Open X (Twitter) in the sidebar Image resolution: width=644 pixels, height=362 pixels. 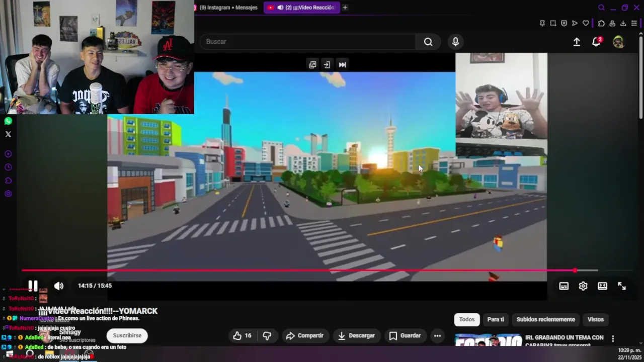(8, 134)
